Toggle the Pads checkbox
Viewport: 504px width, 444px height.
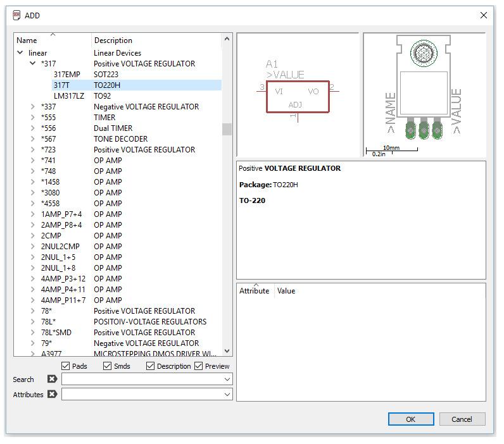[x=65, y=366]
